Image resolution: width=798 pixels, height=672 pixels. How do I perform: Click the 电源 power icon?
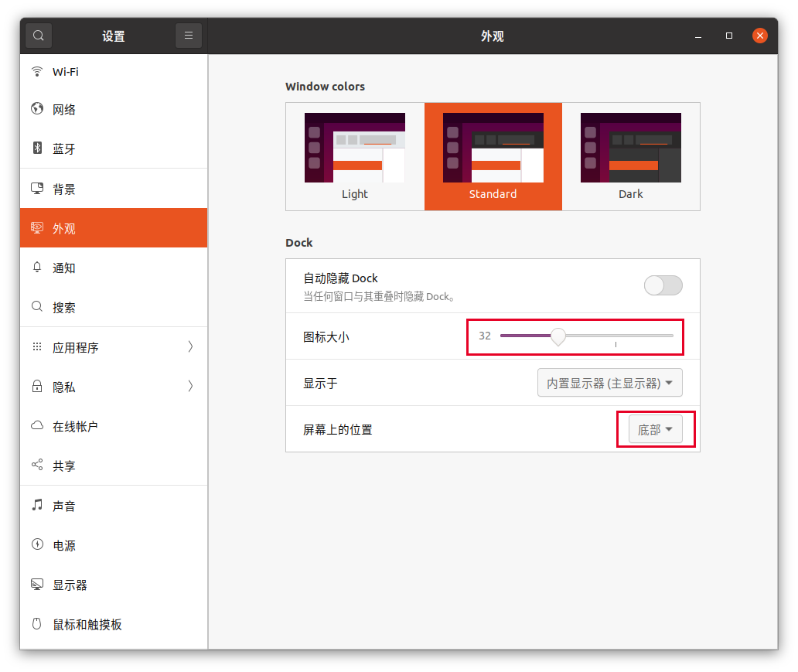tap(37, 545)
